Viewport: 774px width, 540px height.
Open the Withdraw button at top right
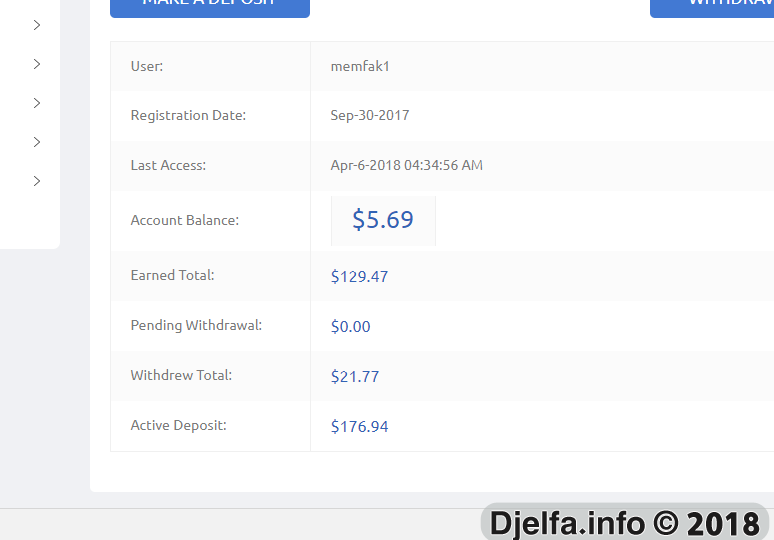point(712,7)
